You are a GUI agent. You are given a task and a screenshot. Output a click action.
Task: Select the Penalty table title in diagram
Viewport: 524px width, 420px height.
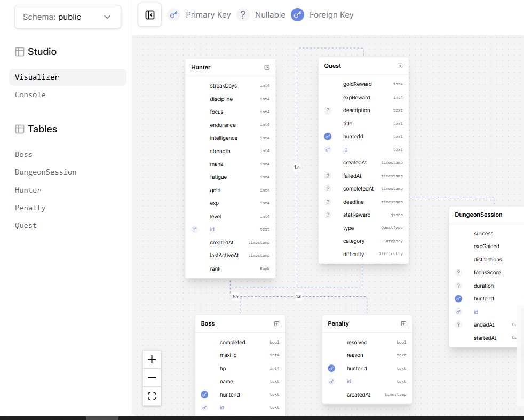pos(338,324)
